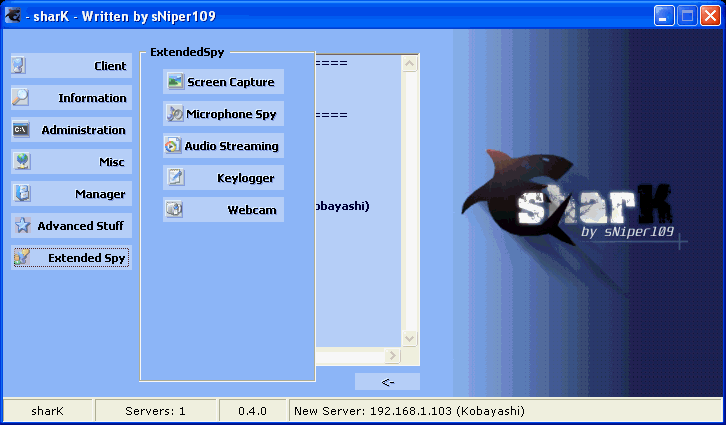Click the Webcam option

point(224,210)
